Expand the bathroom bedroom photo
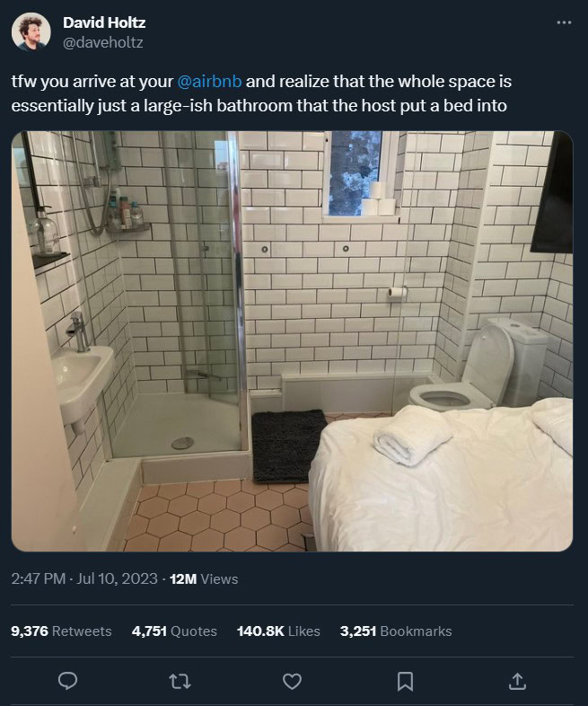 (x=292, y=341)
